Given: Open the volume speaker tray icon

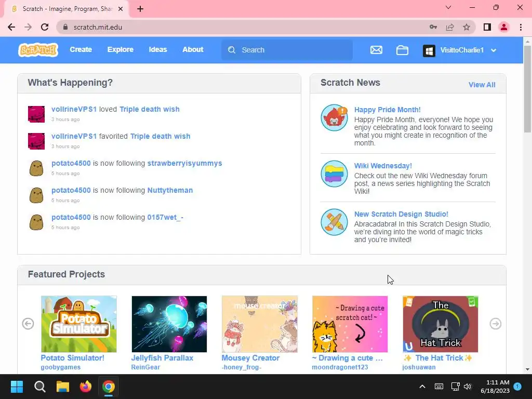Looking at the screenshot, I should (x=468, y=387).
